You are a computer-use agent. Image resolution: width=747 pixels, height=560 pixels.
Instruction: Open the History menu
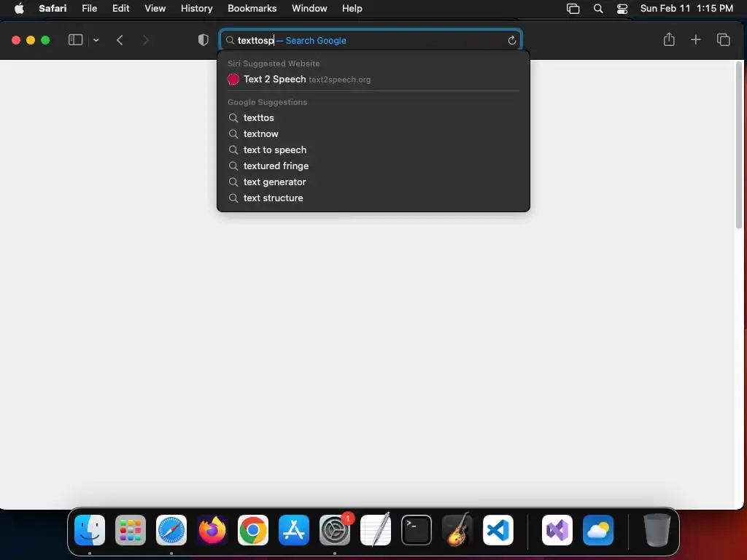click(196, 9)
